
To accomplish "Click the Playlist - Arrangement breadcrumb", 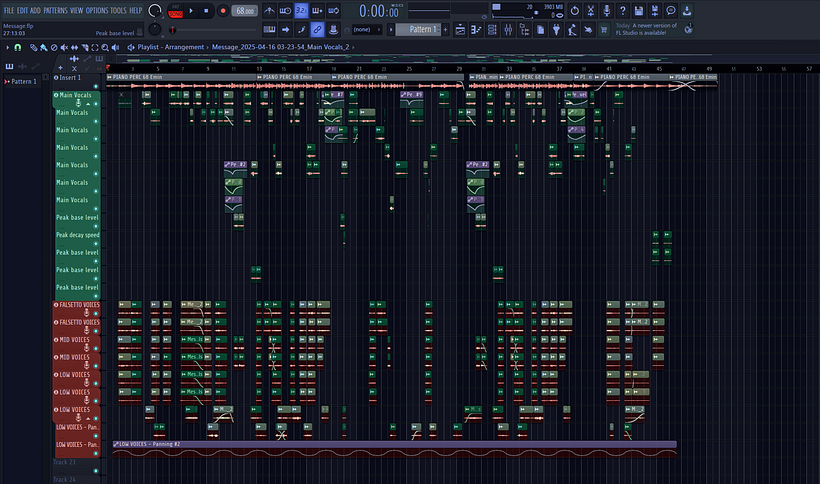I will tap(170, 47).
